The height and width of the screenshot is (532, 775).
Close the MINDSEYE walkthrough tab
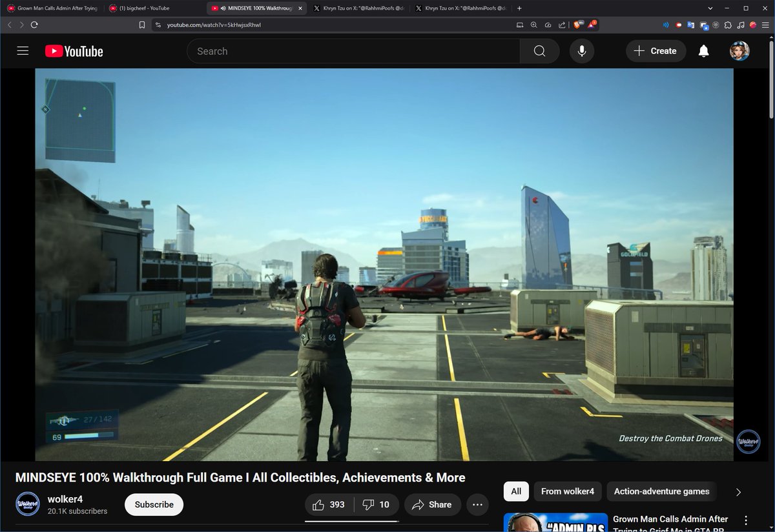click(x=300, y=8)
